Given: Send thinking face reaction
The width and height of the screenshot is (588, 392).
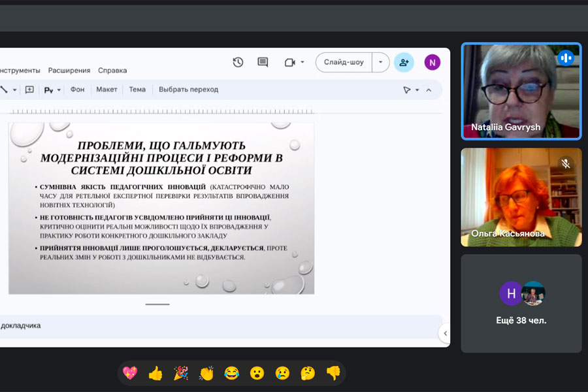Looking at the screenshot, I should [x=308, y=373].
